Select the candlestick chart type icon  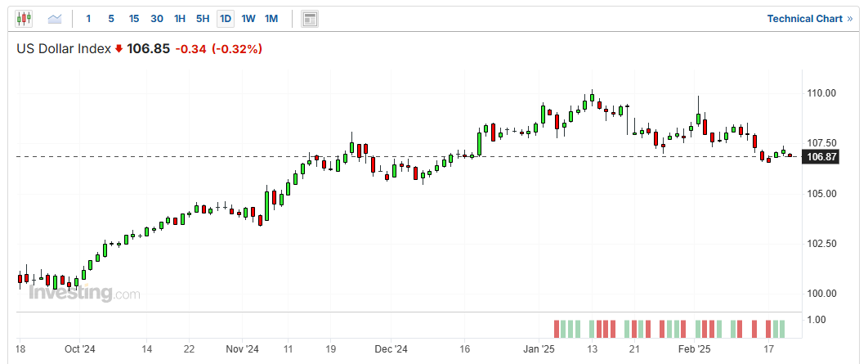click(x=24, y=19)
